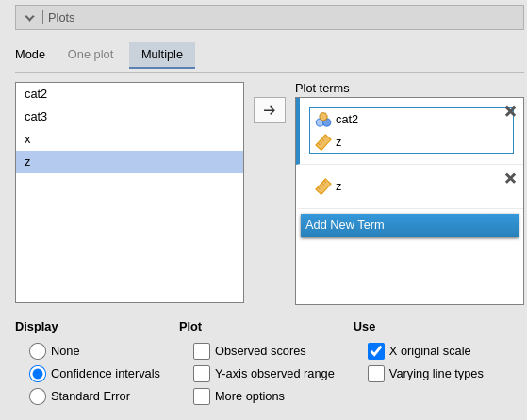Viewport: 527px width, 420px height.
Task: Select Confidence intervals display option
Action: 38,374
